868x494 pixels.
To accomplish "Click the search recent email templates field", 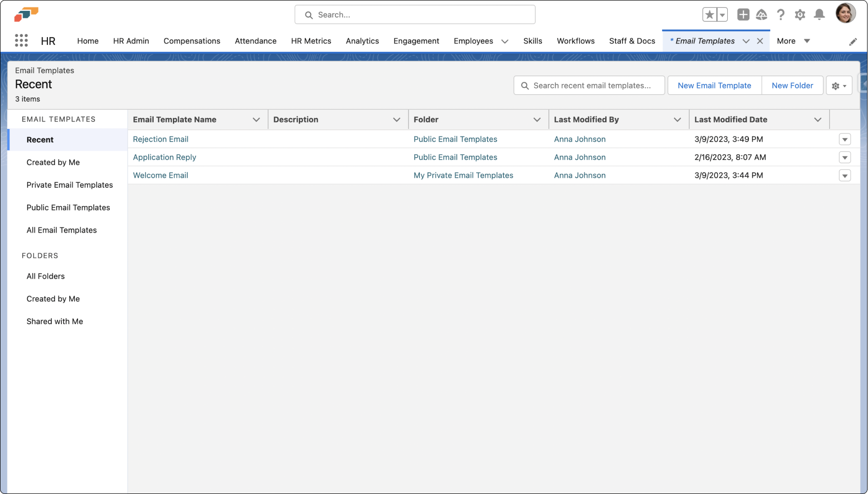I will 589,85.
